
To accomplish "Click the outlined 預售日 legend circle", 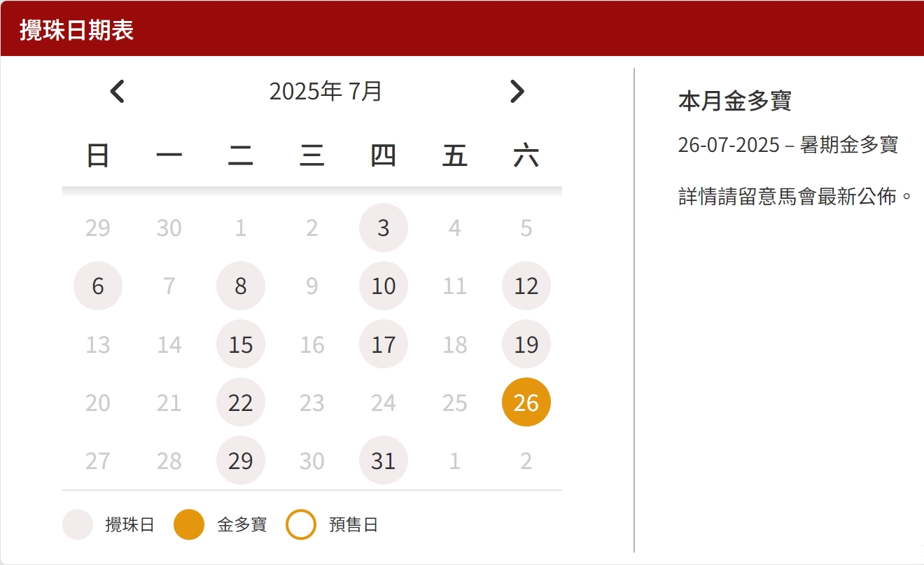I will click(301, 525).
